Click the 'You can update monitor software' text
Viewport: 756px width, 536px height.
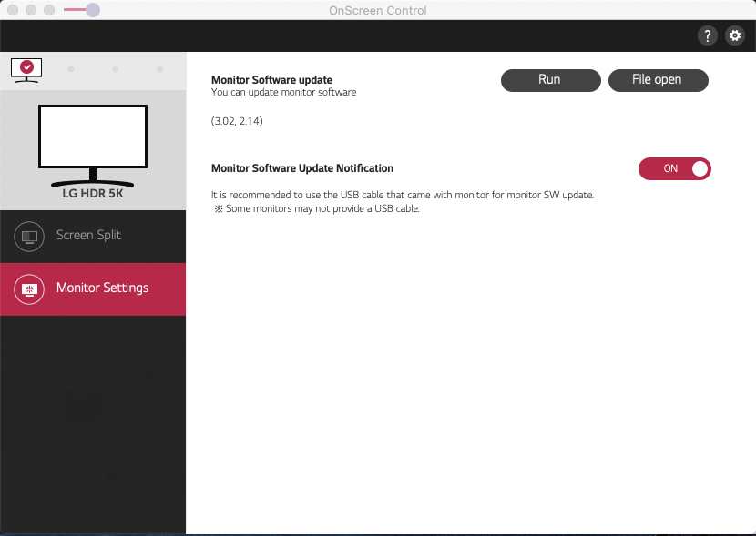(284, 93)
